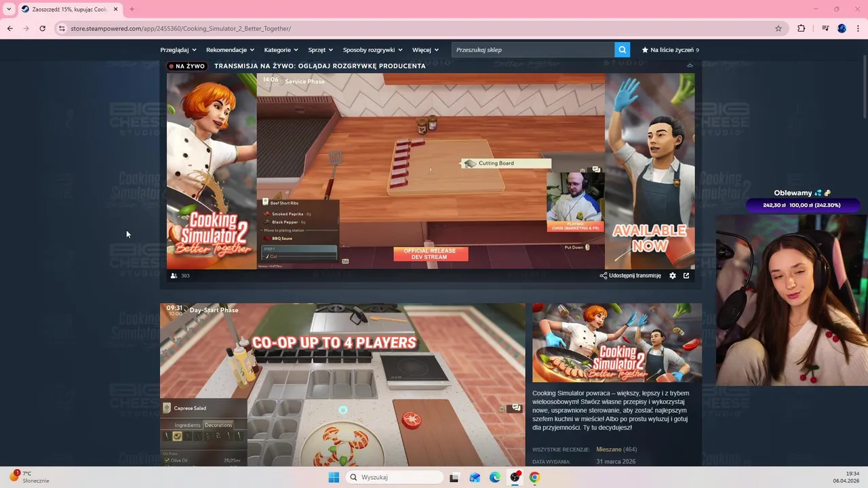Image resolution: width=868 pixels, height=488 pixels.
Task: Click the 'Co-op up to 4 players' trailer
Action: (342, 384)
